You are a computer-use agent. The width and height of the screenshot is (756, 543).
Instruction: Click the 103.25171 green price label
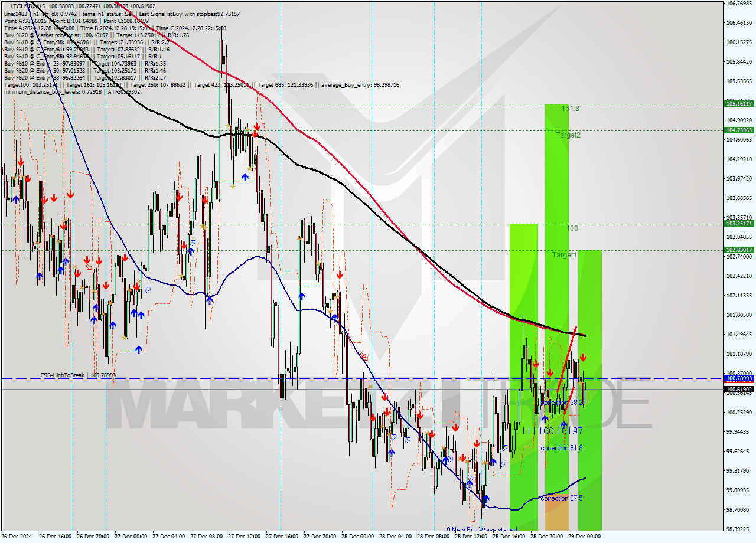(x=739, y=224)
